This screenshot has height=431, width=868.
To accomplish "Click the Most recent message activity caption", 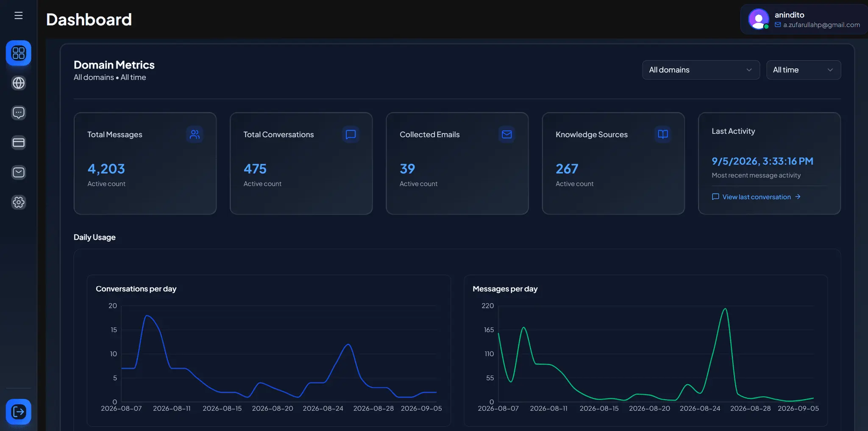I will pyautogui.click(x=756, y=175).
